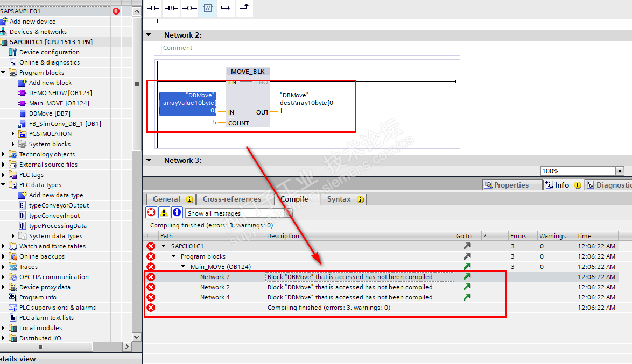Collapse the PLC data types folder
Image resolution: width=632 pixels, height=364 pixels.
pyautogui.click(x=4, y=185)
